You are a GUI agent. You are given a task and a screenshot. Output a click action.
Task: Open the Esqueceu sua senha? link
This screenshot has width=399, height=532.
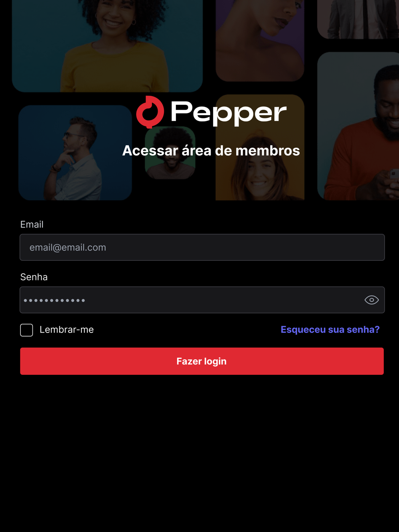(330, 330)
